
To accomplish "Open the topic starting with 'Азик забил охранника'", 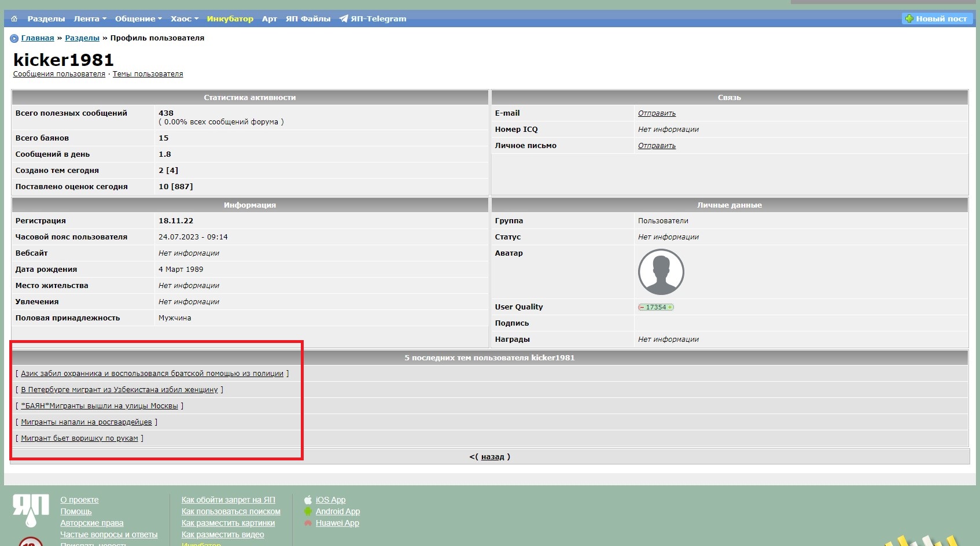I will pyautogui.click(x=152, y=374).
